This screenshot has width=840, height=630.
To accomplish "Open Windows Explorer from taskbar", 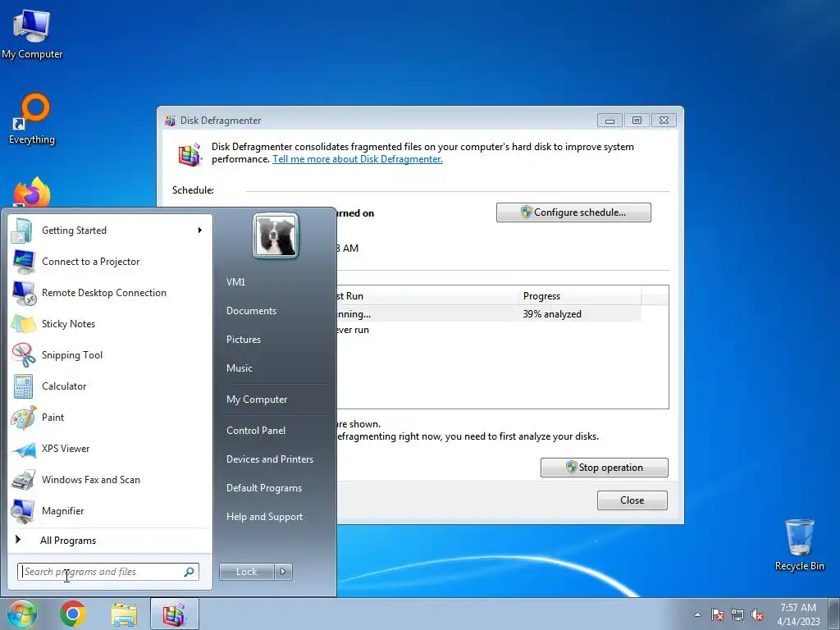I will (124, 614).
